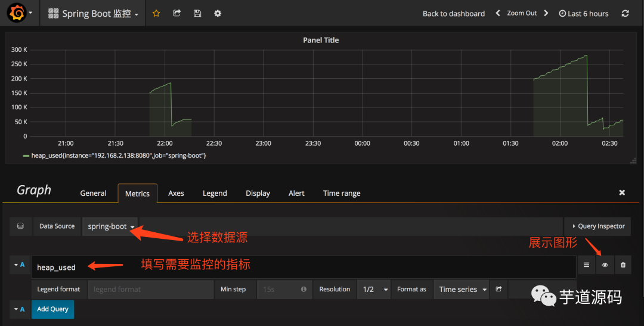Shift time range forward with right chevron
This screenshot has width=644, height=326.
point(546,13)
